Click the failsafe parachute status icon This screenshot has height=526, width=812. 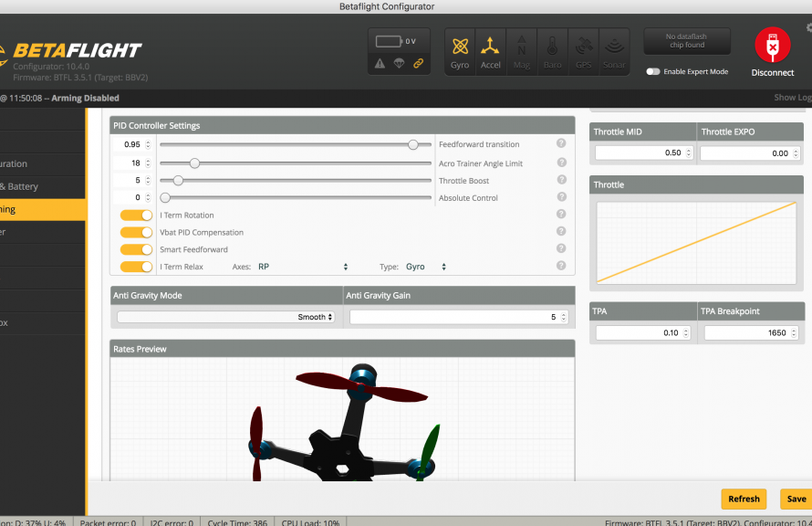[399, 63]
